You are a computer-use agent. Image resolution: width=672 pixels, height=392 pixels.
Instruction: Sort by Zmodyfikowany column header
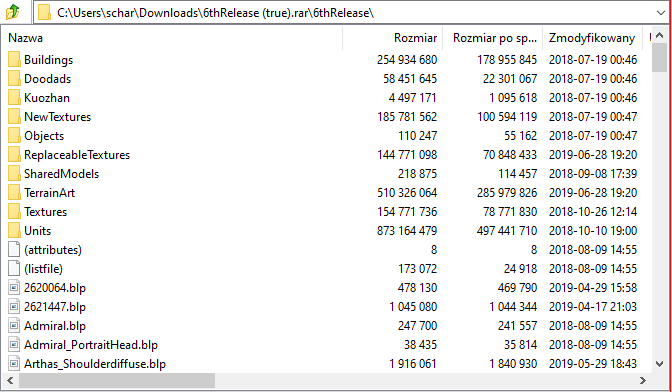592,38
